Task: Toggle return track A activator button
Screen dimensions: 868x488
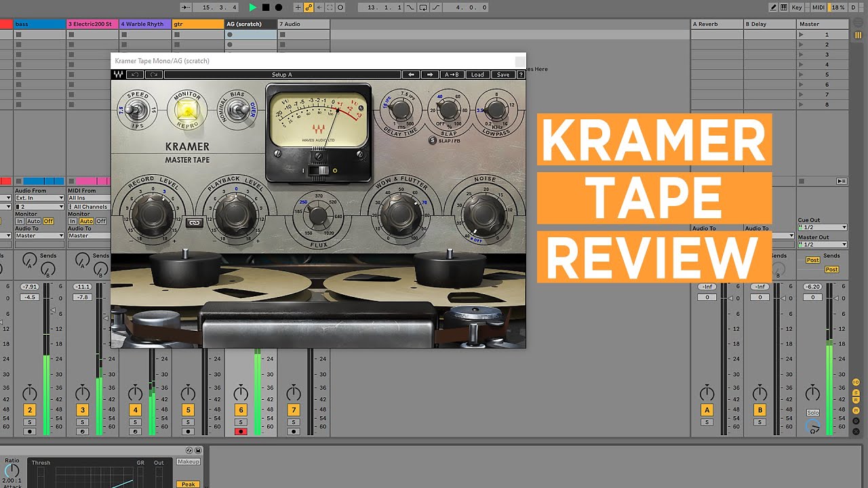Action: 707,410
